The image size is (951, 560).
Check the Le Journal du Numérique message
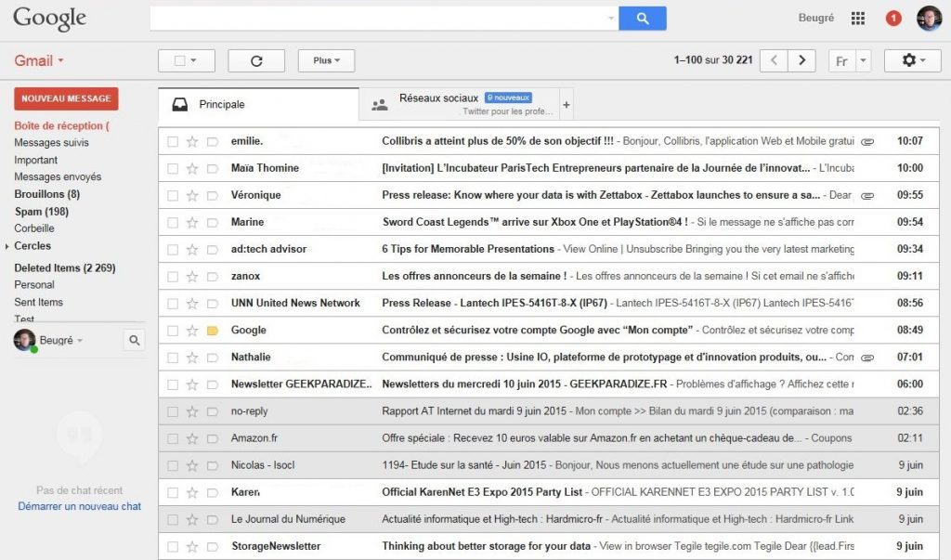coord(173,519)
